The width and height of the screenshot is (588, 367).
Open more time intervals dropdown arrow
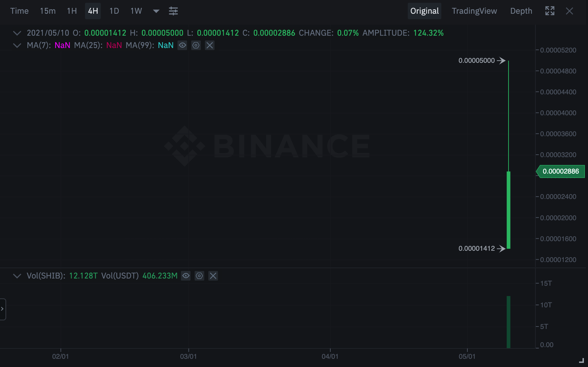tap(156, 11)
